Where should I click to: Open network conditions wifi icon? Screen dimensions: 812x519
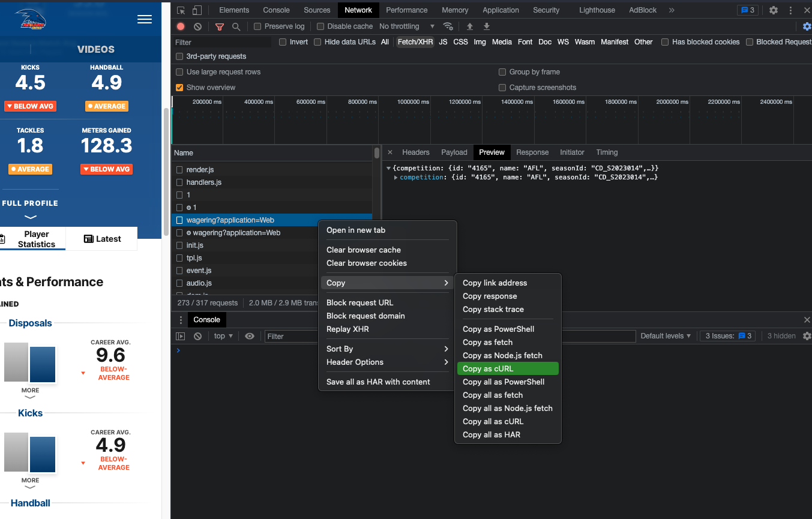(x=448, y=26)
